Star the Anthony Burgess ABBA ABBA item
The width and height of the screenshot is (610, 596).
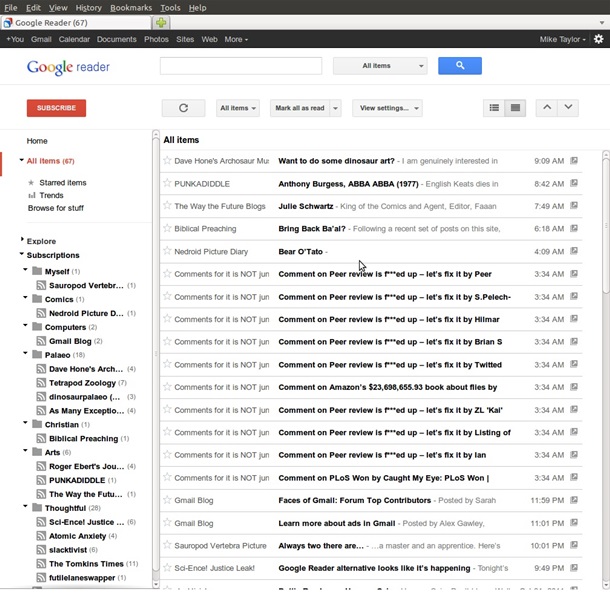pyautogui.click(x=167, y=183)
